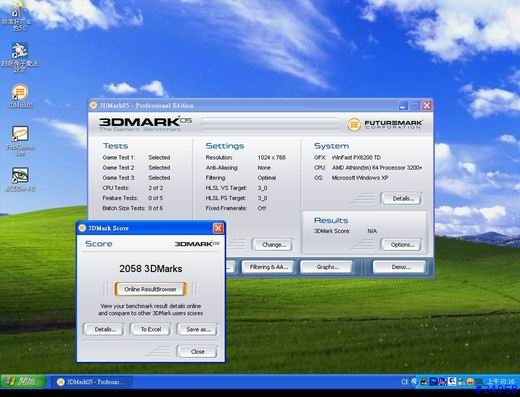Click the GFX value 'WinFast PX6200 TD'
Screen dimensions: 520x397
coord(356,157)
